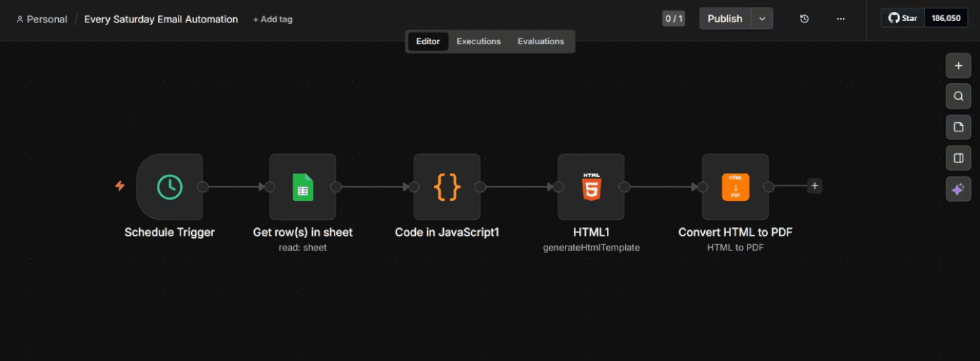Screen dimensions: 980x361
Task: Click the plus add node sidebar button
Action: (958, 66)
